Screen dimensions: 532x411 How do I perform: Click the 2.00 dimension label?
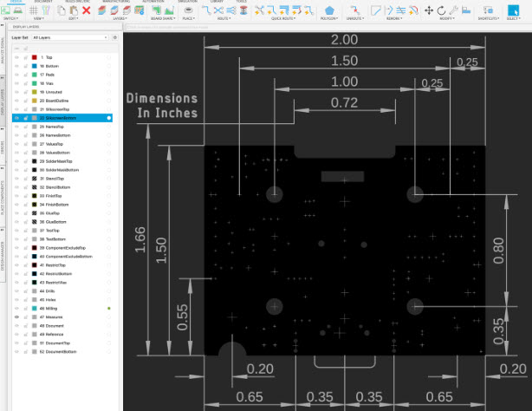coord(344,40)
